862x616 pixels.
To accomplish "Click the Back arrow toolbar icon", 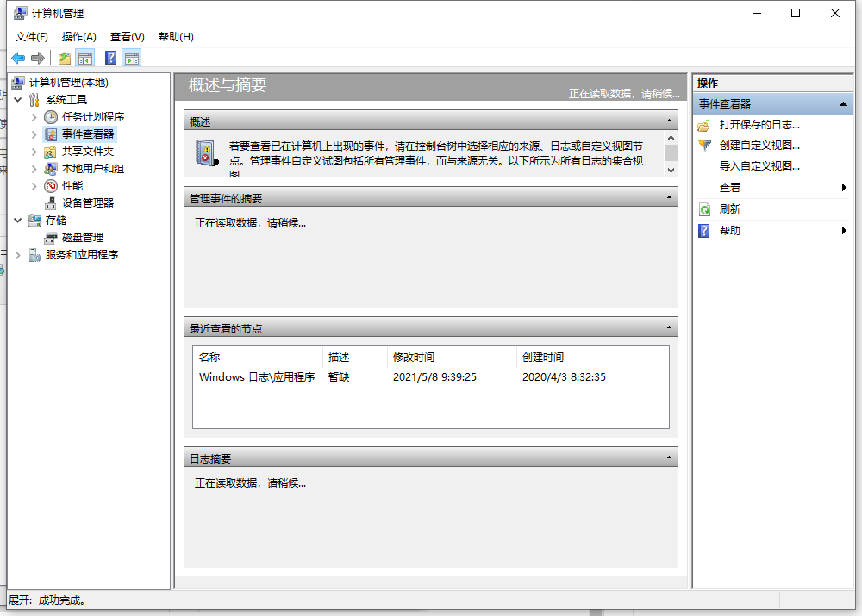I will coord(18,59).
